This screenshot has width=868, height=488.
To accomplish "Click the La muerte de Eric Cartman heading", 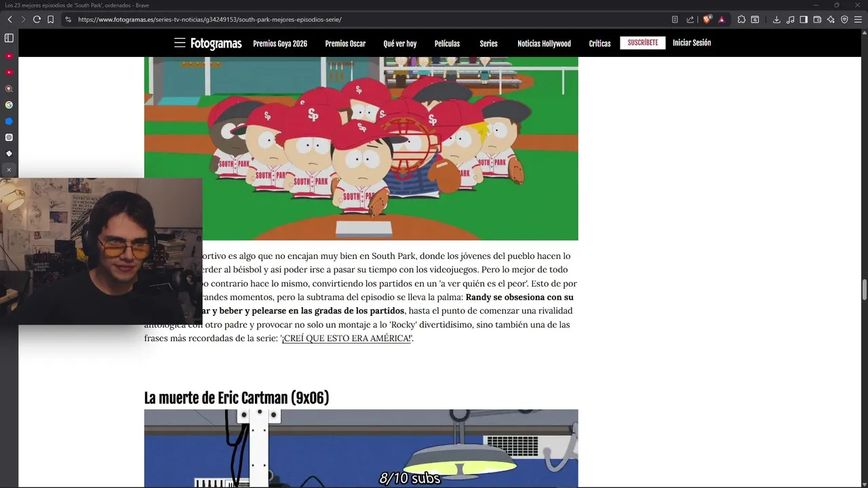I will click(236, 398).
